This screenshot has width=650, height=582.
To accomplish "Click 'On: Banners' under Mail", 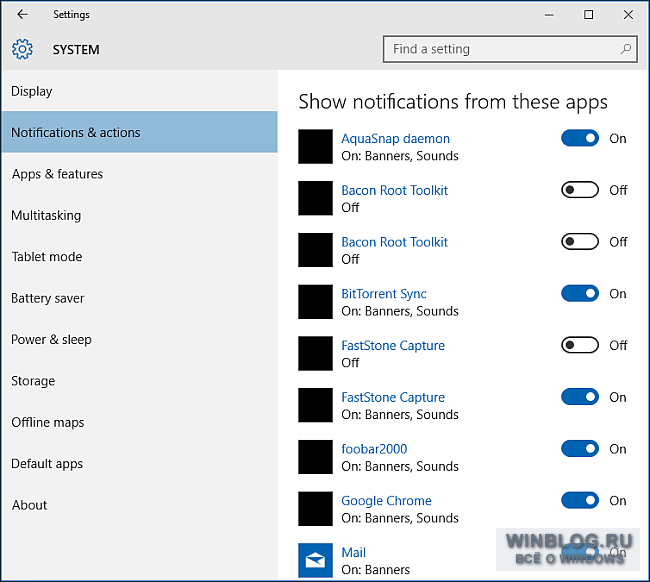I will 376,570.
